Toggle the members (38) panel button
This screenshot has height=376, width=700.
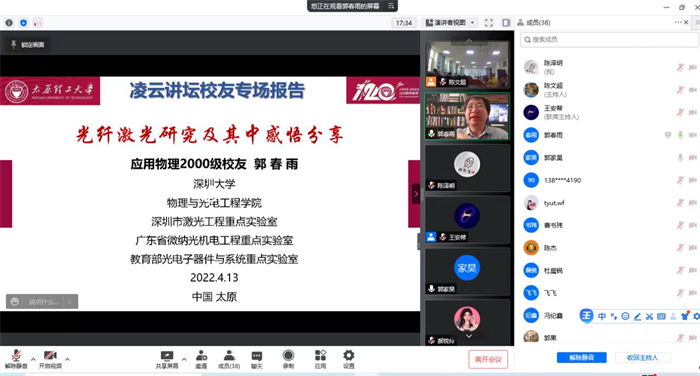pos(229,359)
